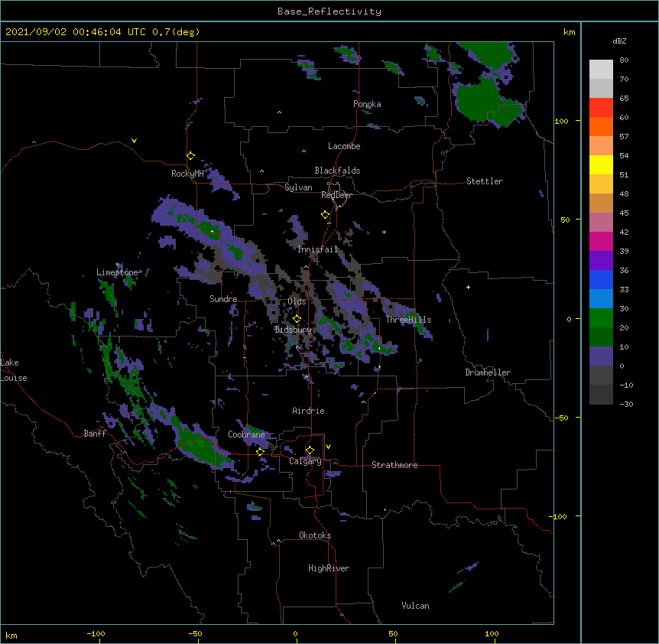
Task: Click the RockyMH label on the map
Action: (187, 174)
